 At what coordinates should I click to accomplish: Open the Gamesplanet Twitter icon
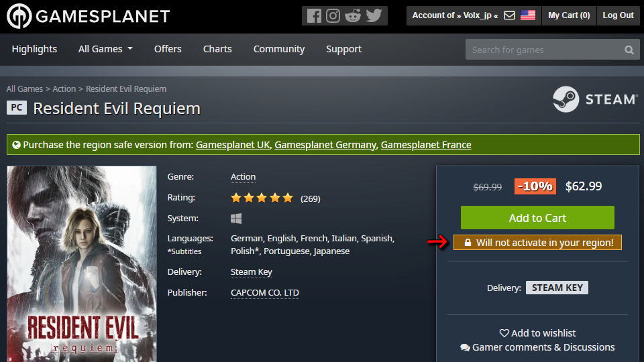tap(374, 15)
